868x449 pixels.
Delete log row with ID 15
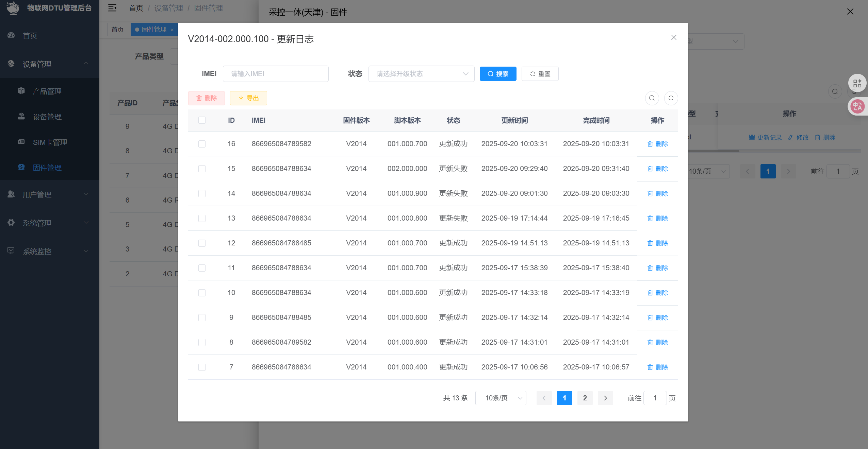658,169
